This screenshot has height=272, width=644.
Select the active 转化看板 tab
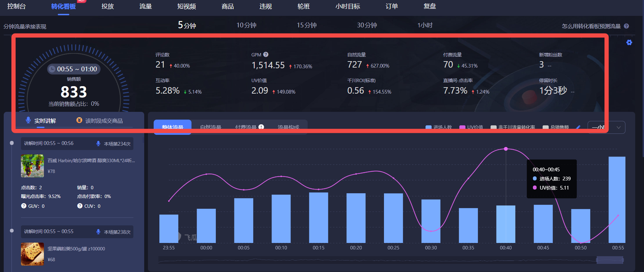63,6
